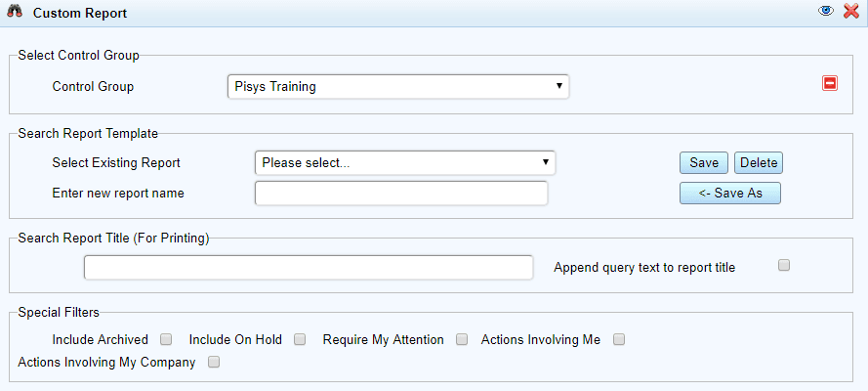Viewport: 868px width, 391px height.
Task: Check the Require My Attention box
Action: [x=462, y=339]
